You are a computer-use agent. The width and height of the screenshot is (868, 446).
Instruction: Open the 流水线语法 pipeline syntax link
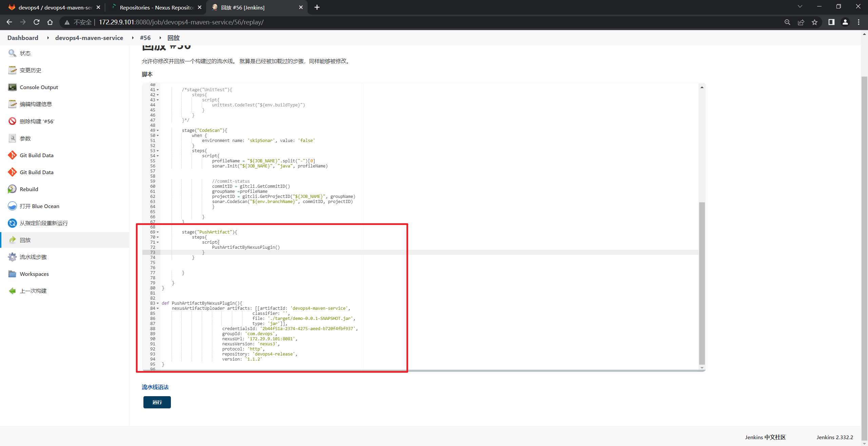tap(155, 387)
